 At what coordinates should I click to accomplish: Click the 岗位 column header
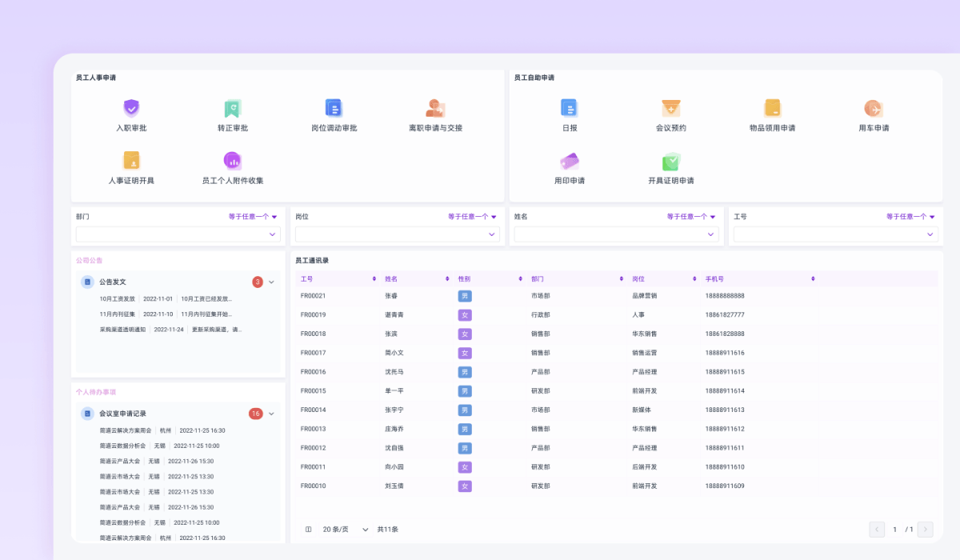(638, 279)
